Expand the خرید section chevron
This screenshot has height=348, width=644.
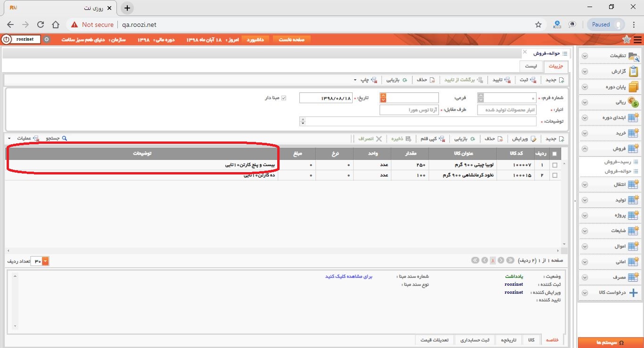coord(585,133)
